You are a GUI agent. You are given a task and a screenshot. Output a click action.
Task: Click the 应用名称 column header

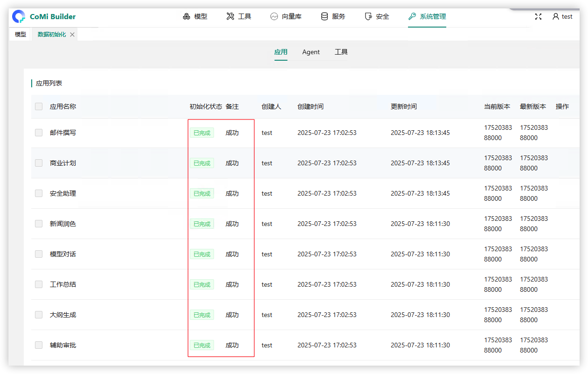click(63, 106)
